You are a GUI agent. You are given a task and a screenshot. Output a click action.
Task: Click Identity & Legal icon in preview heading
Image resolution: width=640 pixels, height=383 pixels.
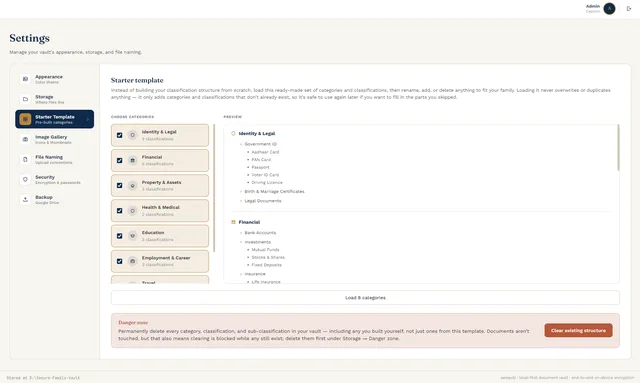(x=233, y=134)
